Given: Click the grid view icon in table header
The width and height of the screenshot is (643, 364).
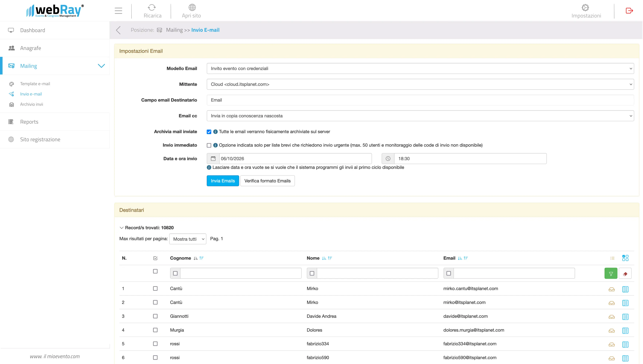Looking at the screenshot, I should click(x=625, y=258).
